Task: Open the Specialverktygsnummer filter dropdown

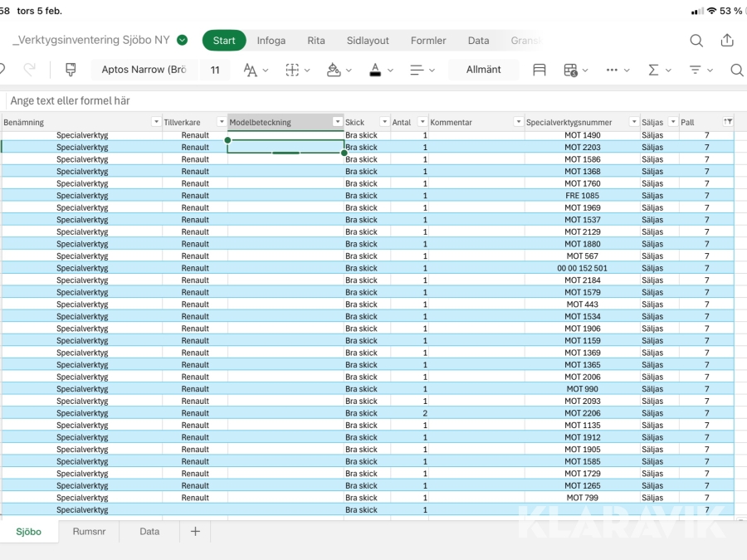Action: [634, 122]
